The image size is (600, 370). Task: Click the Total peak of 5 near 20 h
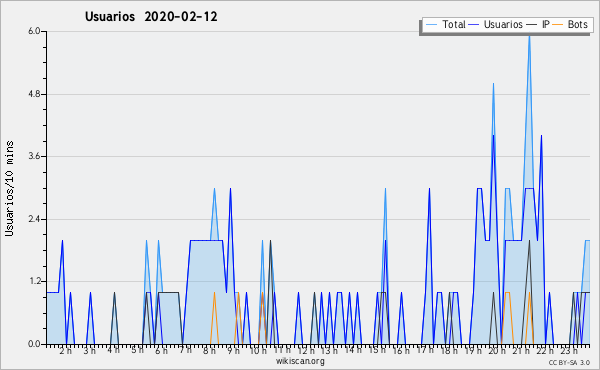click(494, 85)
